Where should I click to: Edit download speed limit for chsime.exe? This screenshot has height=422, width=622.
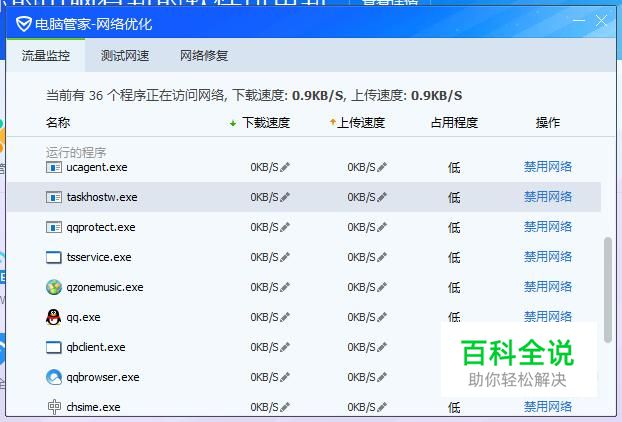coord(285,407)
